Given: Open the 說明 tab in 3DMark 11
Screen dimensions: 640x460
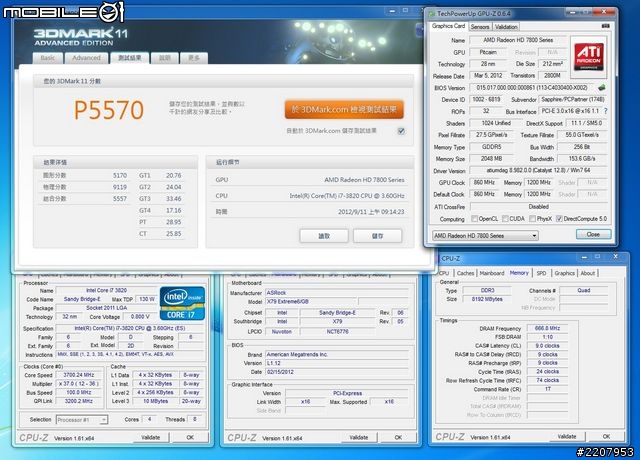Looking at the screenshot, I should 164,58.
